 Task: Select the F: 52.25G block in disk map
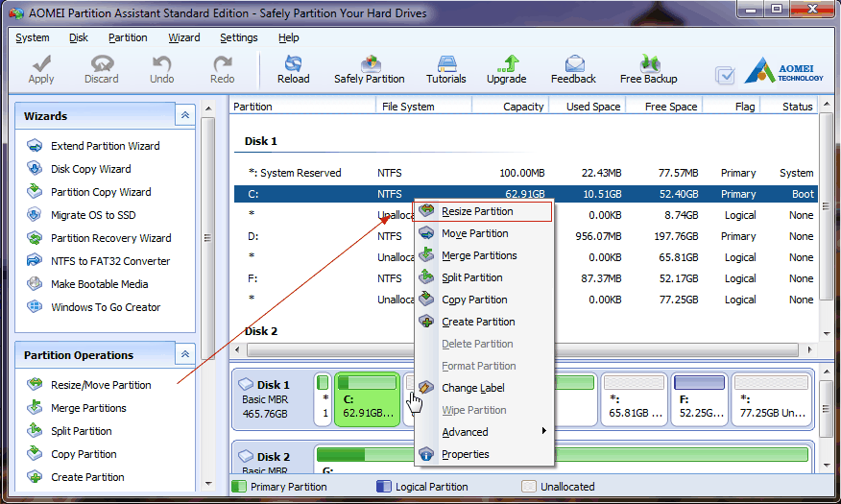pyautogui.click(x=699, y=399)
